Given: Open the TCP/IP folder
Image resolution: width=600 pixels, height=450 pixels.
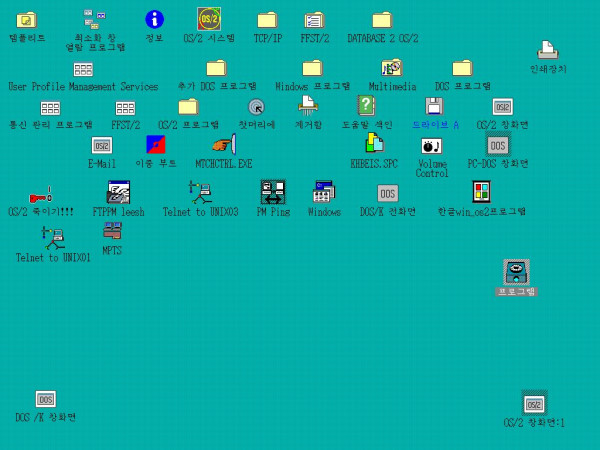Looking at the screenshot, I should [267, 20].
